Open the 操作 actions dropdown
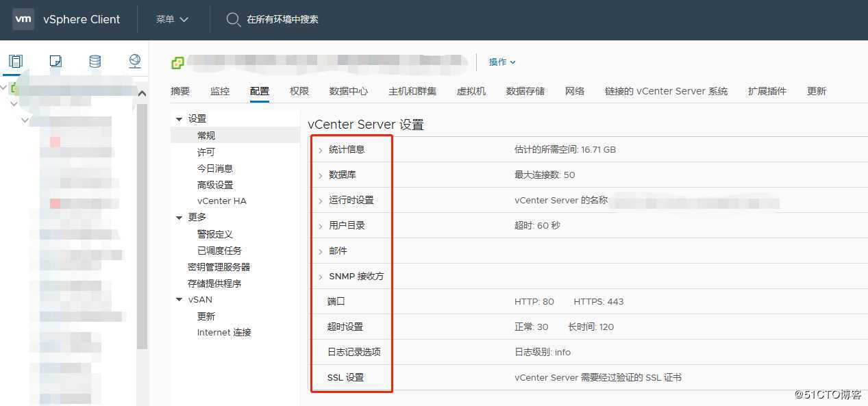Screen dimensions: 868x406 (x=502, y=62)
